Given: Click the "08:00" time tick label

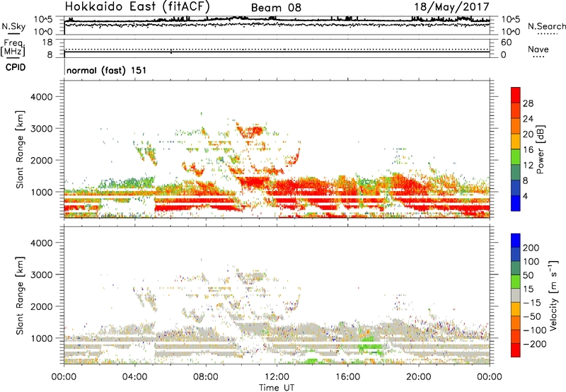Looking at the screenshot, I should coord(206,377).
